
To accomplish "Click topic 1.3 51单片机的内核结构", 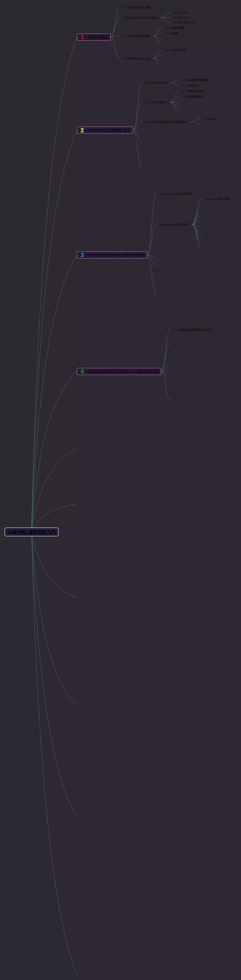I will click(x=136, y=36).
